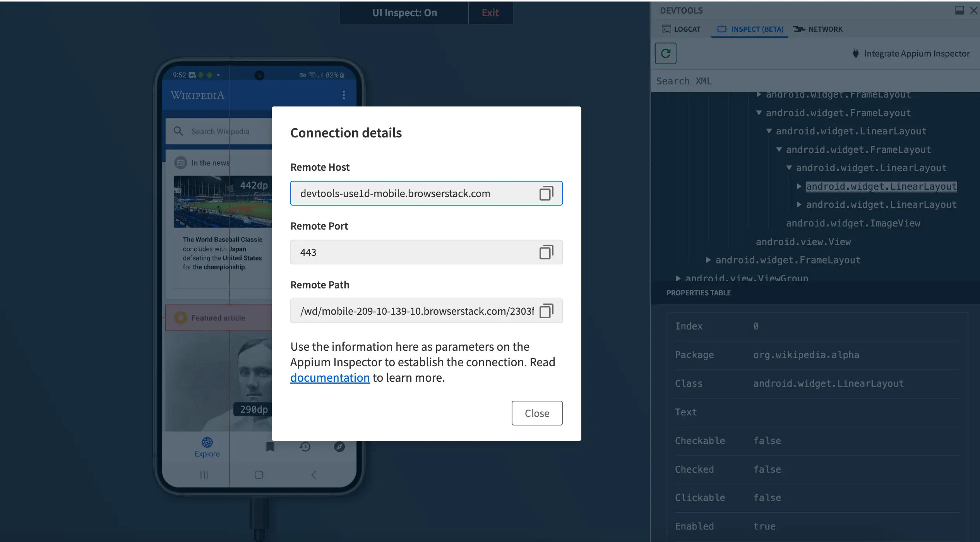Click the Integrate Appium Inspector plug icon
Image resolution: width=980 pixels, height=542 pixels.
(x=856, y=53)
